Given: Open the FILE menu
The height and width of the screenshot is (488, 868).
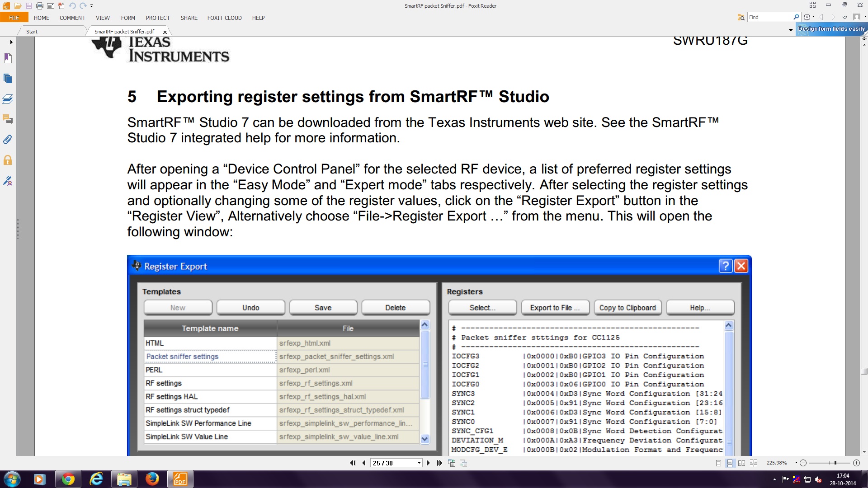Looking at the screenshot, I should [x=14, y=18].
